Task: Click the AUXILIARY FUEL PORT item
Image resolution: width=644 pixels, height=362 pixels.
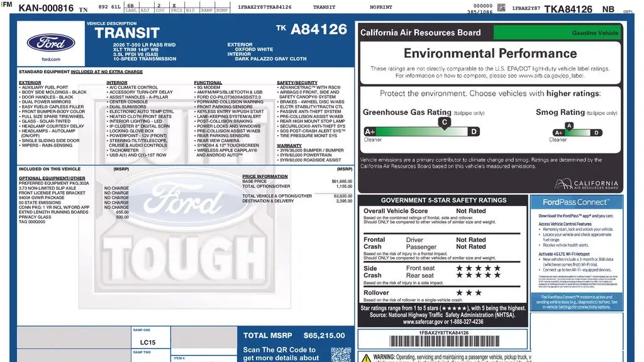Action: 45,87
